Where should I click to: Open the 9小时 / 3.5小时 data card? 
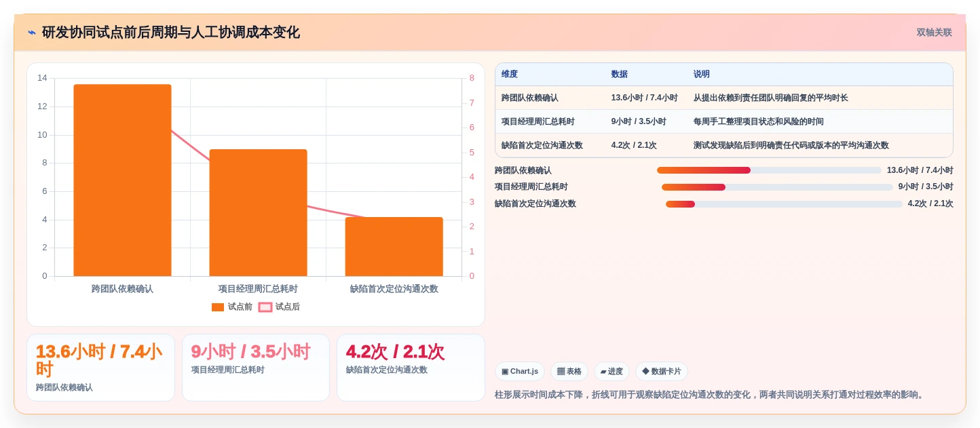pyautogui.click(x=255, y=368)
